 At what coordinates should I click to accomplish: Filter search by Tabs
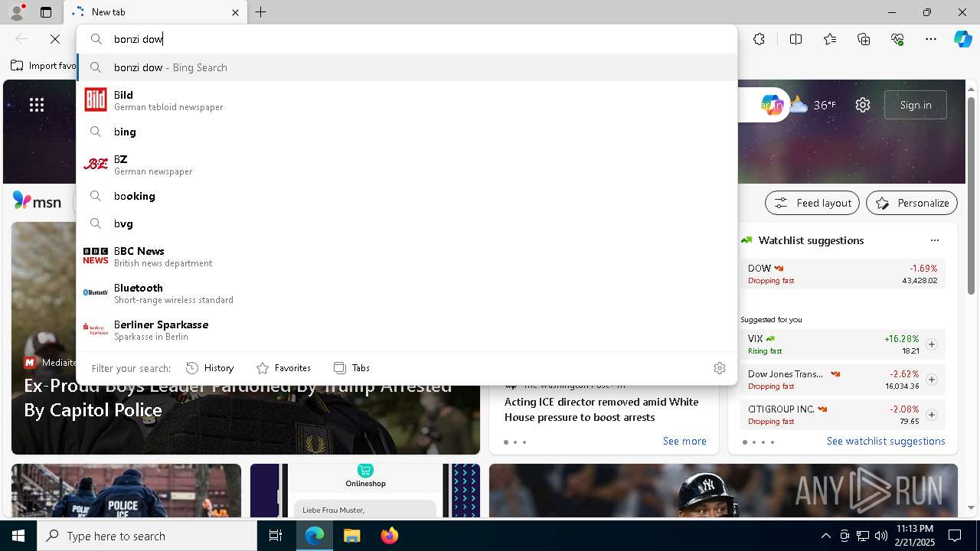[x=351, y=368]
